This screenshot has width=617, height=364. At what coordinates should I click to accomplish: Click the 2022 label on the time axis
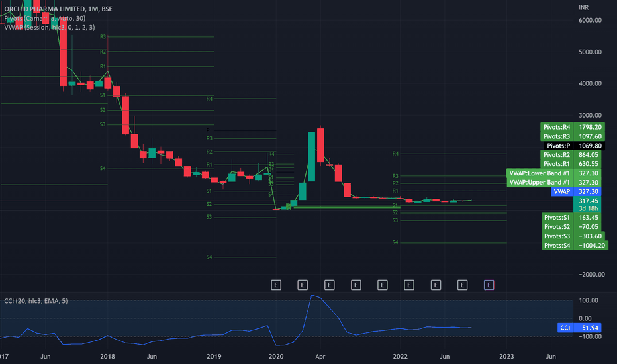click(400, 357)
